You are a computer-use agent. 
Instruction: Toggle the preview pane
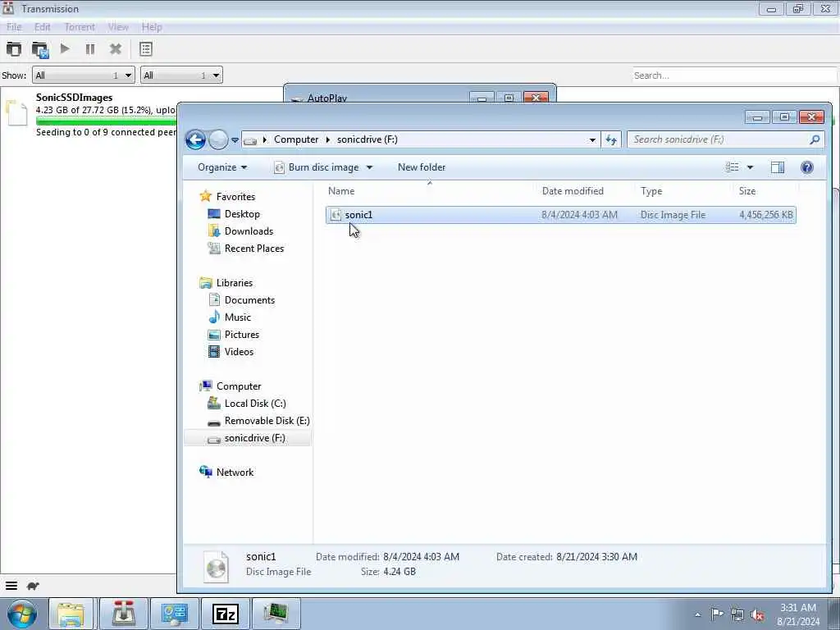pos(778,167)
